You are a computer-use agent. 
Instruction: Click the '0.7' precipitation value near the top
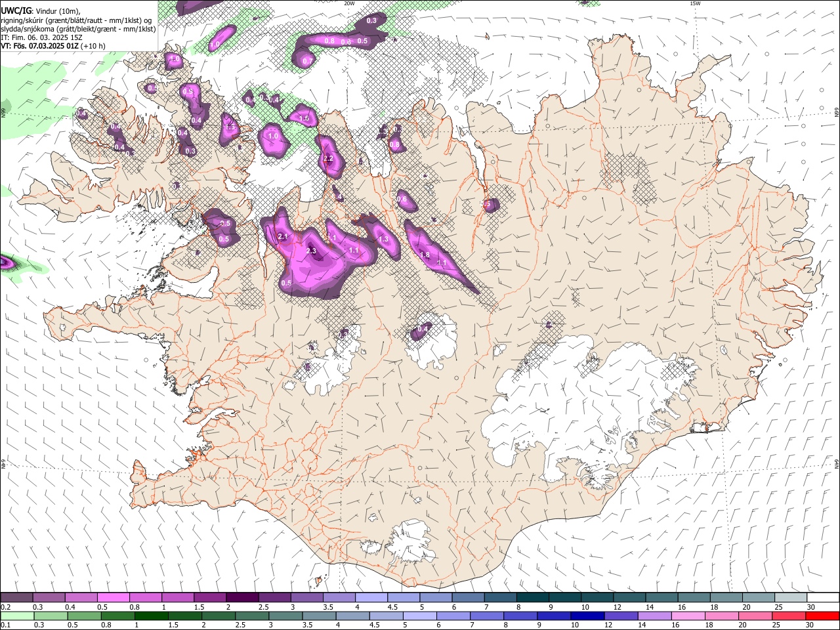coord(307,61)
